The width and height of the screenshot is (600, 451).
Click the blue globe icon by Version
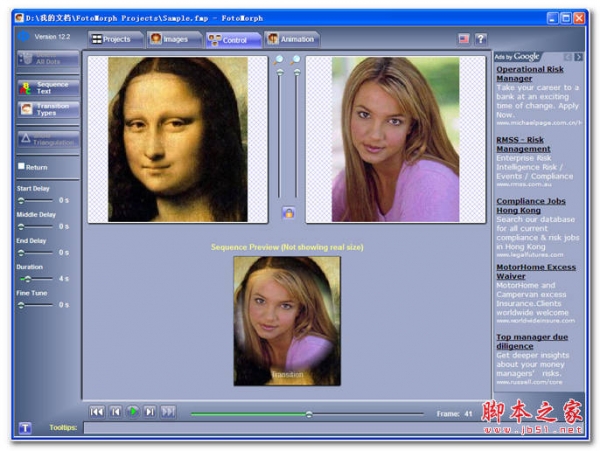pos(24,36)
